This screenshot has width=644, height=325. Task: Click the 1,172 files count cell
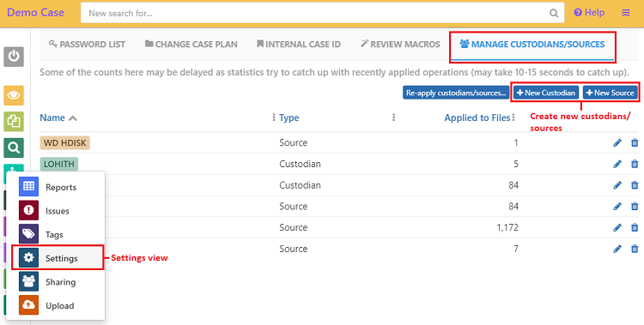point(507,227)
